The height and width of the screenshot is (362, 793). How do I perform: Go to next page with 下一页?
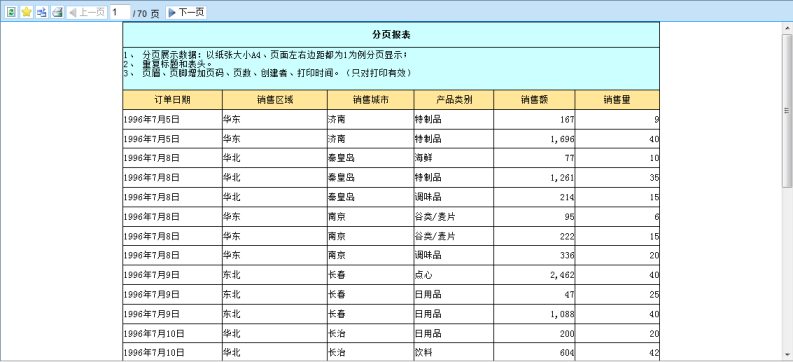pos(186,13)
